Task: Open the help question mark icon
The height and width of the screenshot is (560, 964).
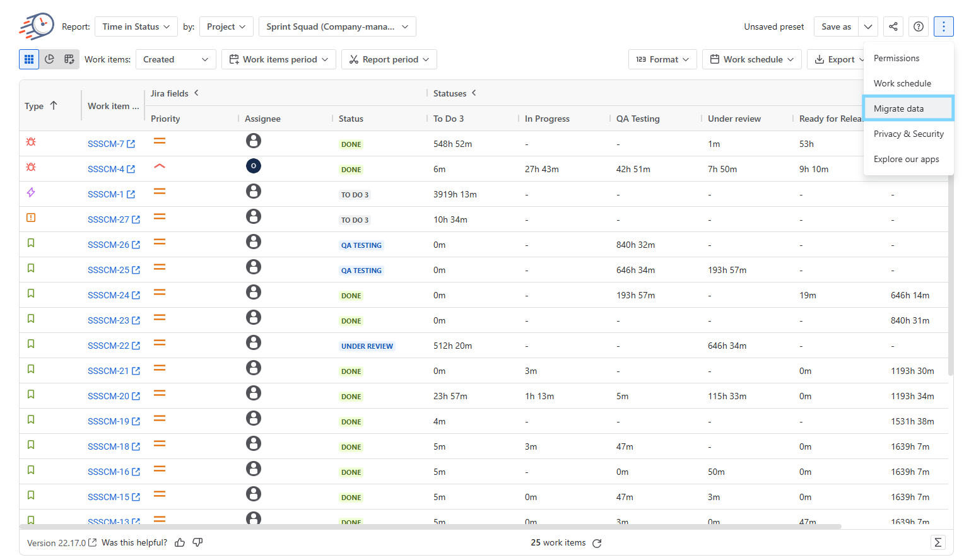Action: point(918,26)
